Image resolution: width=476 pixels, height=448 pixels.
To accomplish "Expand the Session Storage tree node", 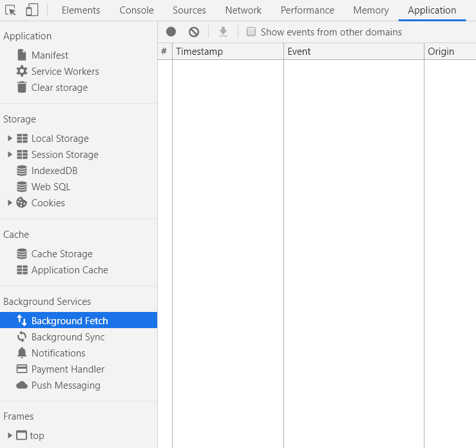I will (10, 155).
